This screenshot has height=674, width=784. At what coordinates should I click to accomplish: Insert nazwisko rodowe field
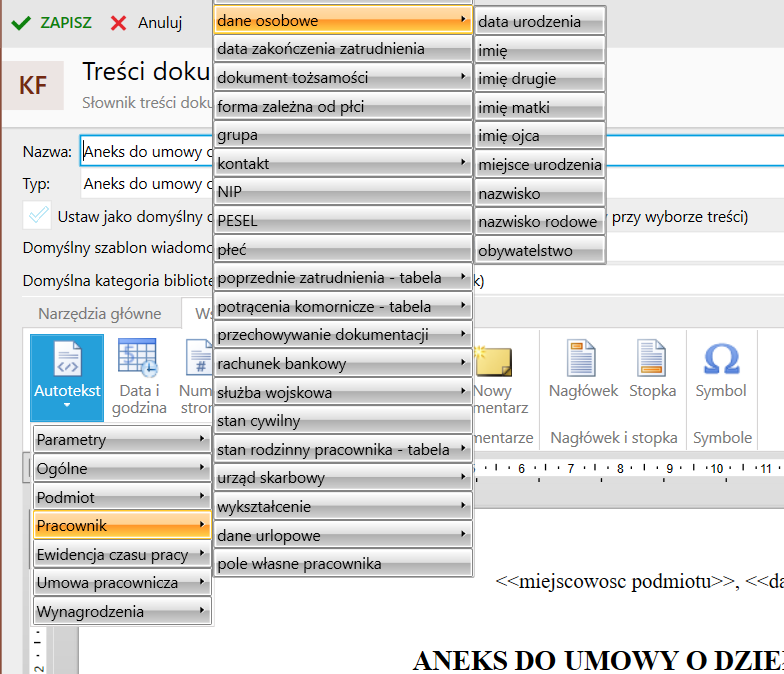tap(540, 222)
